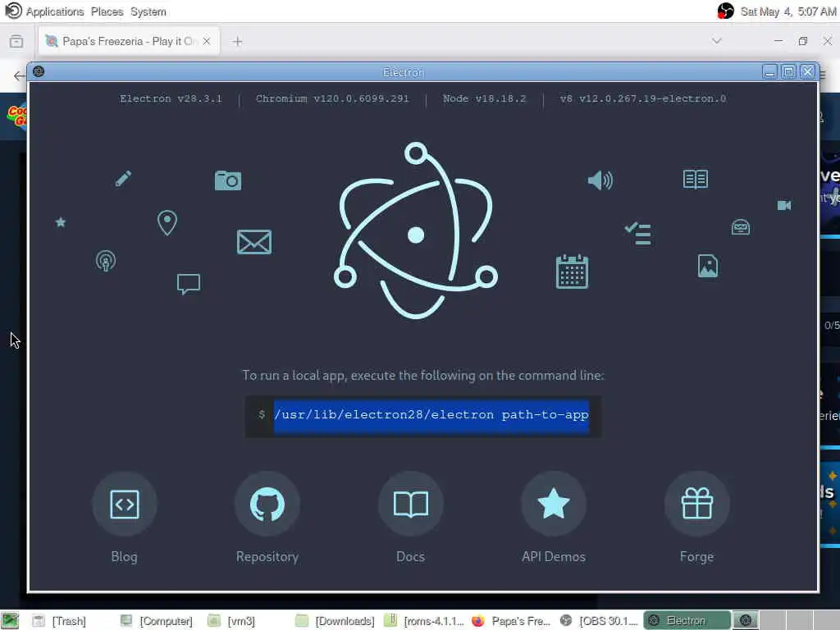840x630 pixels.
Task: Open the Forge gift box icon
Action: click(x=696, y=504)
